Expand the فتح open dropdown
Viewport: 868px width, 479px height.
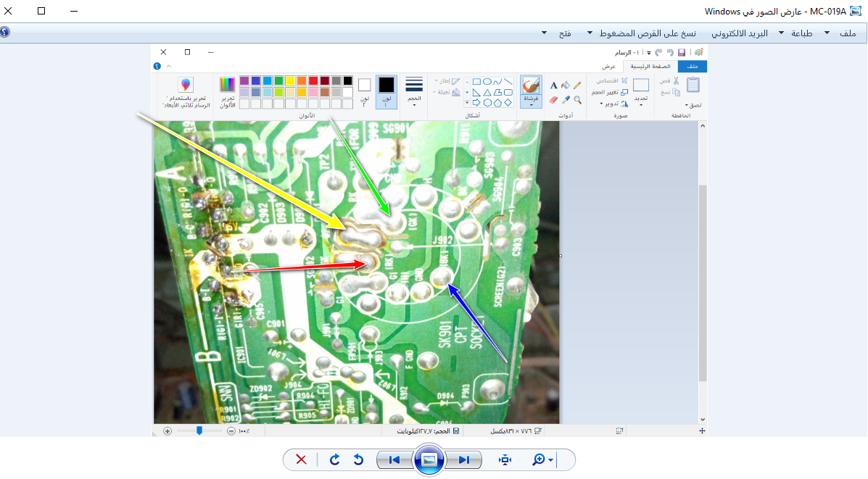544,33
